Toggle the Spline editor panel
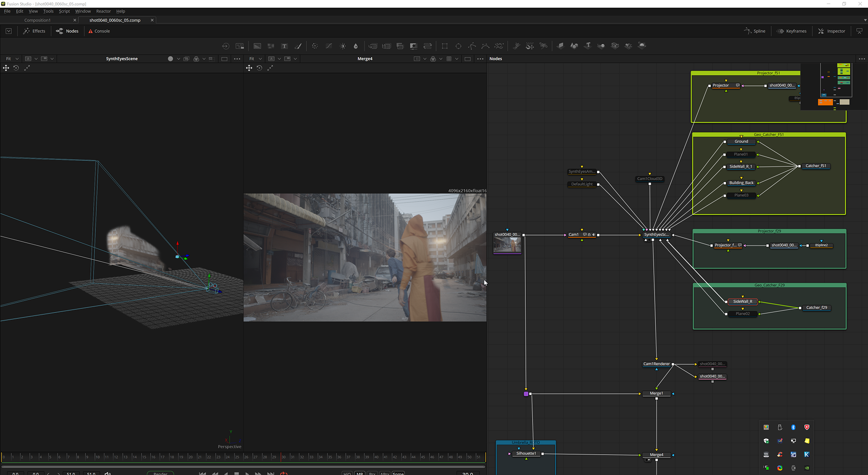Viewport: 868px width, 475px height. [755, 31]
